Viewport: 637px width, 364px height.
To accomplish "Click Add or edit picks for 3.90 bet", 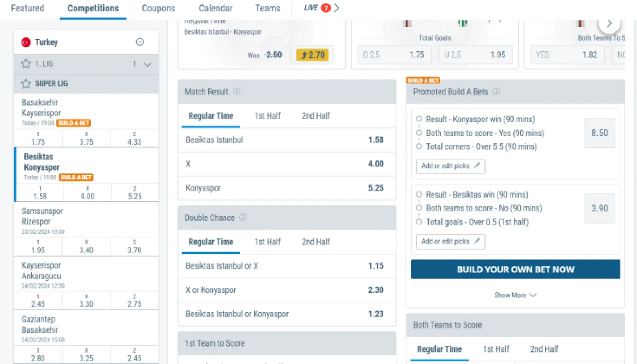I will tap(451, 242).
